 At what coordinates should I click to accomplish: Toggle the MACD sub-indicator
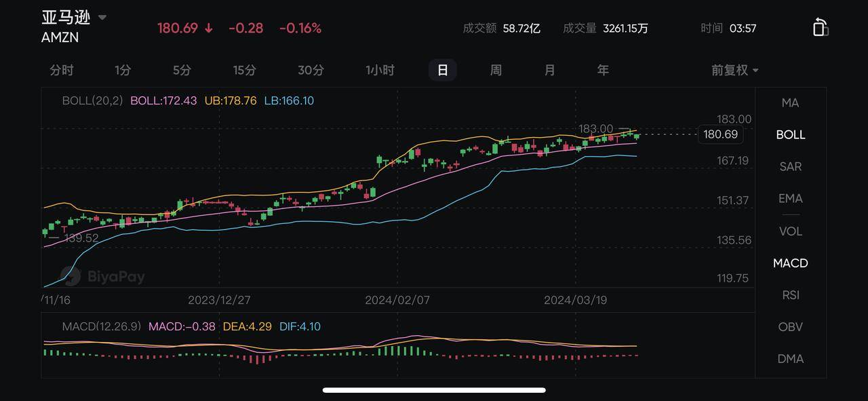[x=790, y=263]
